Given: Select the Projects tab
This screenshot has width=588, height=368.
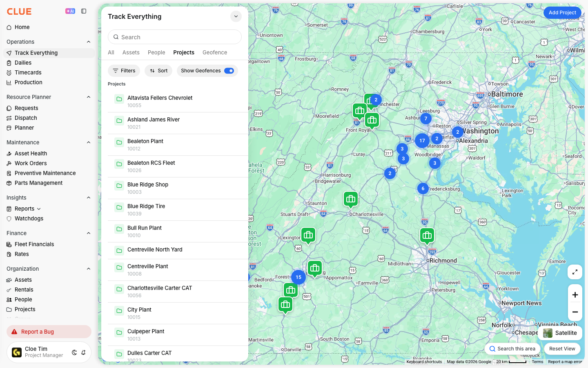Looking at the screenshot, I should [x=184, y=52].
